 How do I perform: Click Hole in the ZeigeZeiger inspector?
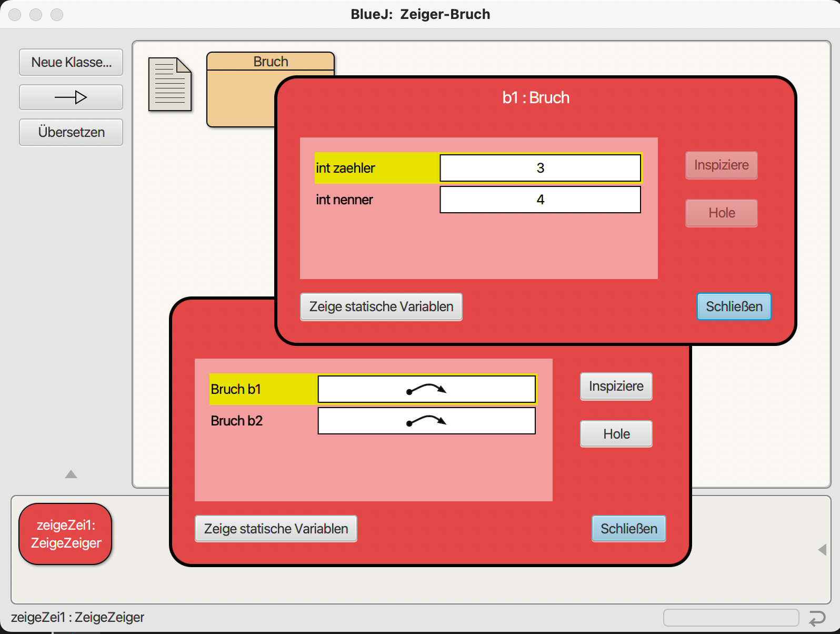(616, 434)
